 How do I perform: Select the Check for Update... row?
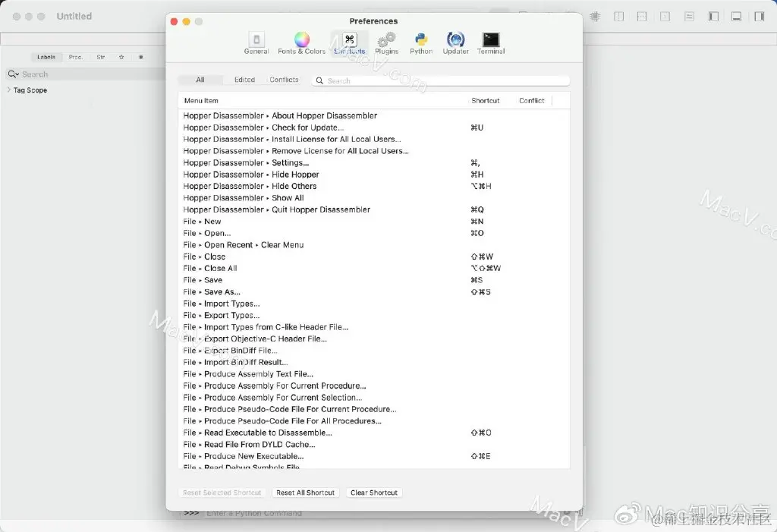374,127
